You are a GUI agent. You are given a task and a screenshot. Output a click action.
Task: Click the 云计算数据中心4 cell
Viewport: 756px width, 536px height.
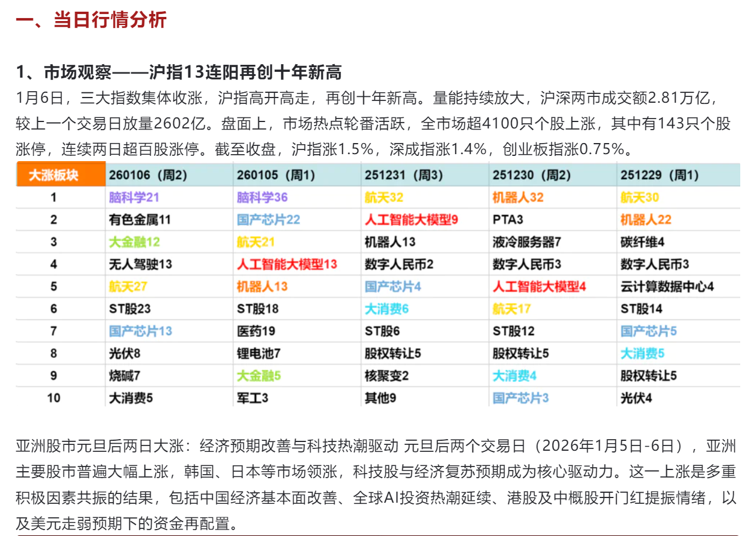(667, 287)
